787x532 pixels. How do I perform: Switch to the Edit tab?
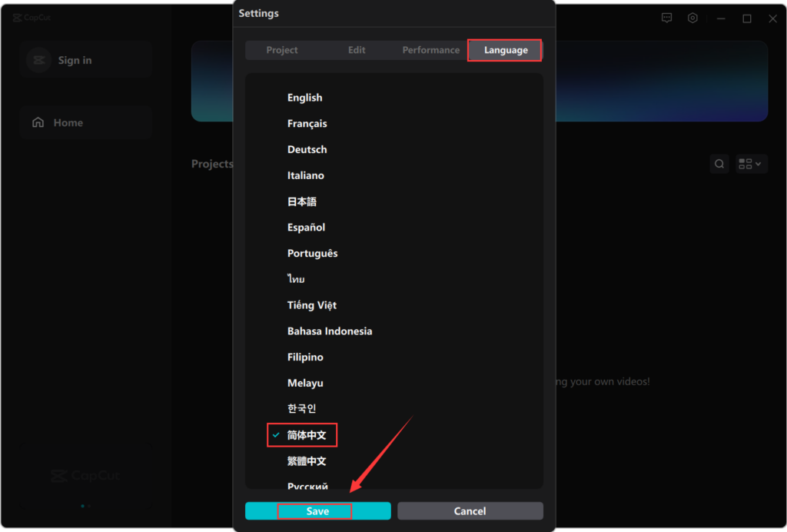(x=357, y=50)
